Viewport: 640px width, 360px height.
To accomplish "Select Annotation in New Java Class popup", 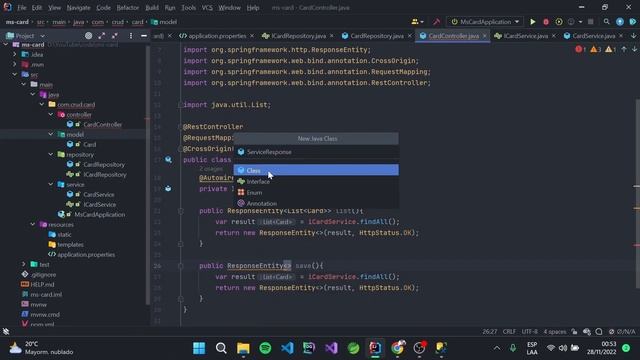I will (x=316, y=203).
